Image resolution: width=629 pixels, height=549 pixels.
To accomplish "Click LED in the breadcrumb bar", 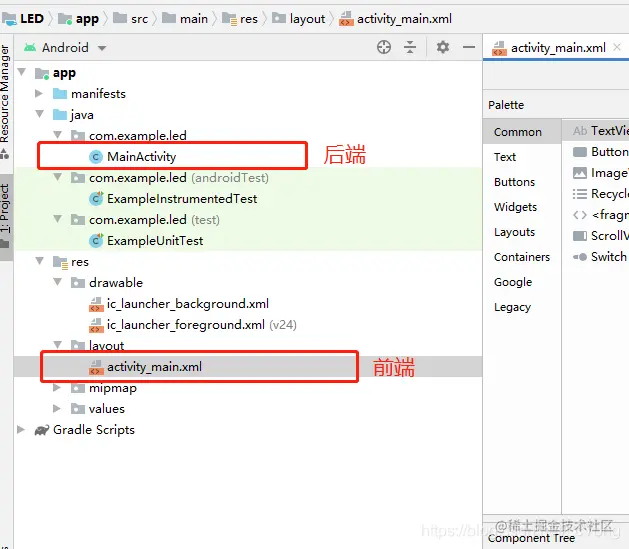I will click(32, 18).
